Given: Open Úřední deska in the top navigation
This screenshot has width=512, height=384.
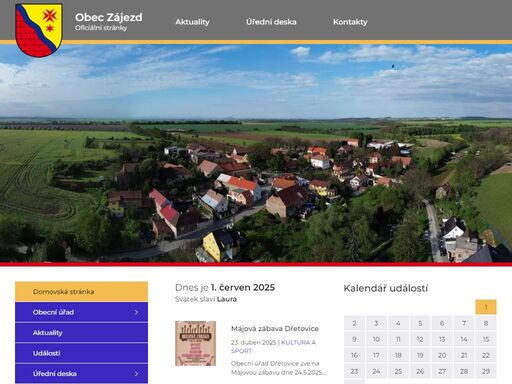Looking at the screenshot, I should (x=271, y=22).
